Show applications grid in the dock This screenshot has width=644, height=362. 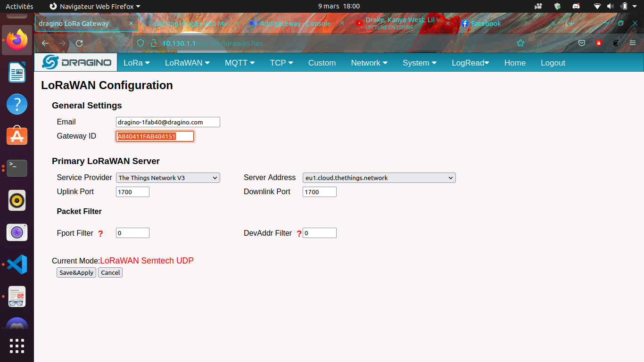coord(17,346)
